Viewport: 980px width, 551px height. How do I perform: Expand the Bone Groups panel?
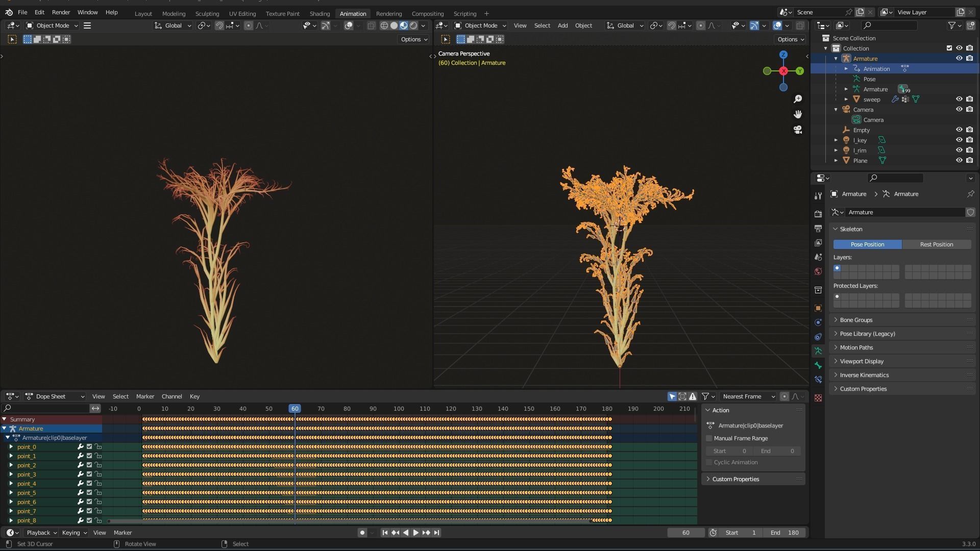(856, 320)
